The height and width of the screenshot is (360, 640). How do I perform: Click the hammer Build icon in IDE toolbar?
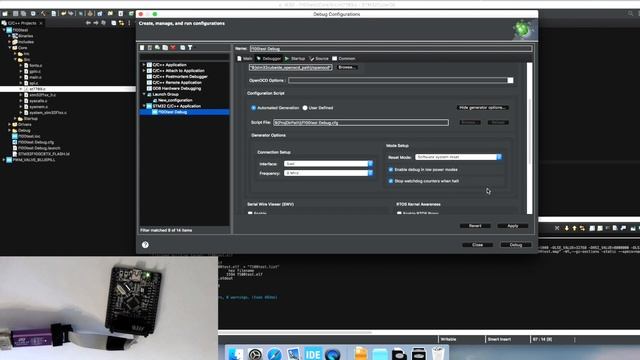(x=43, y=13)
